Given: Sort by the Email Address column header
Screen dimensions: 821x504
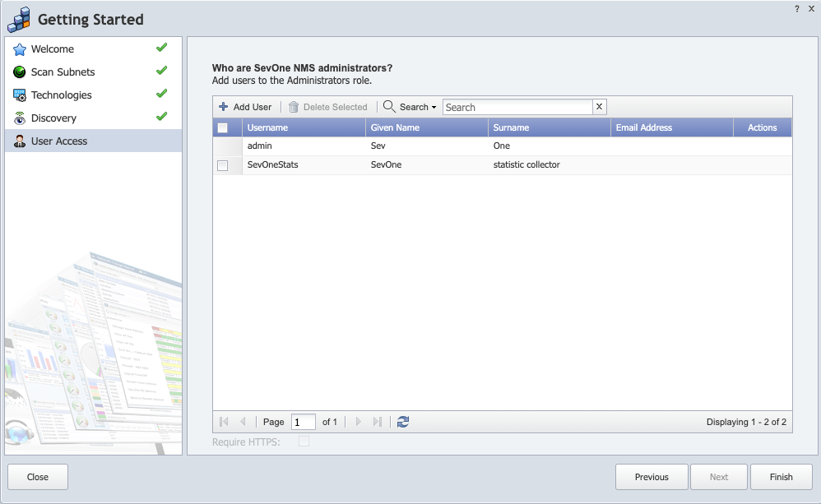Looking at the screenshot, I should (672, 127).
